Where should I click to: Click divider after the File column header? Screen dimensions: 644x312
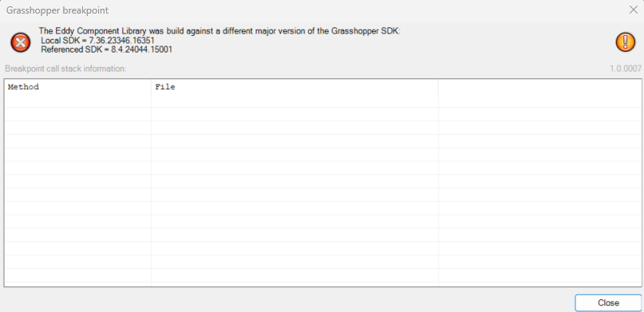coord(438,87)
